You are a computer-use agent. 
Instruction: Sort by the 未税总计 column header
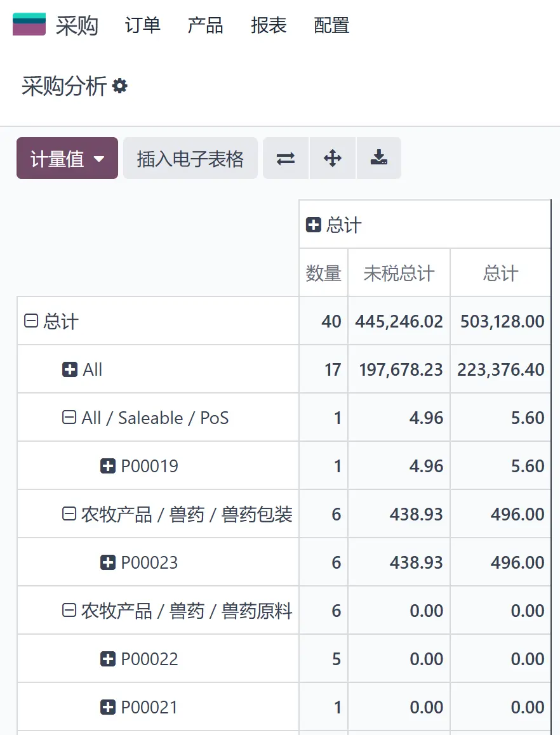[399, 273]
